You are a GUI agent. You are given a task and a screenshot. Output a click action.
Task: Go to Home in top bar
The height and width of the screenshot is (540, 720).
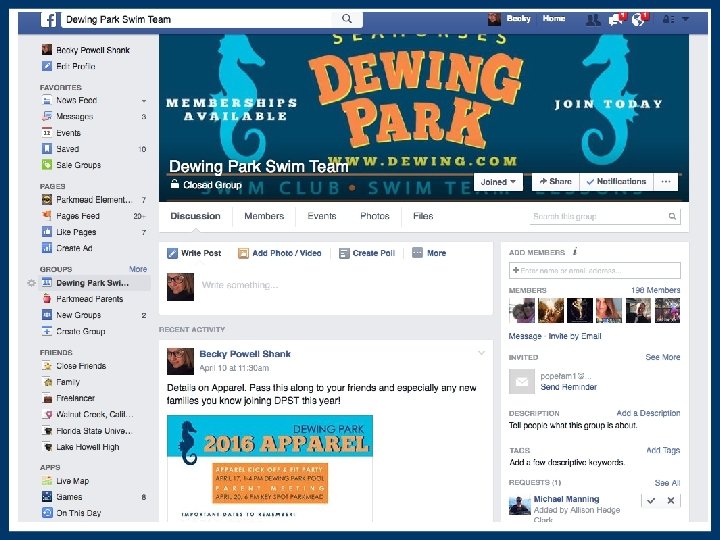554,19
